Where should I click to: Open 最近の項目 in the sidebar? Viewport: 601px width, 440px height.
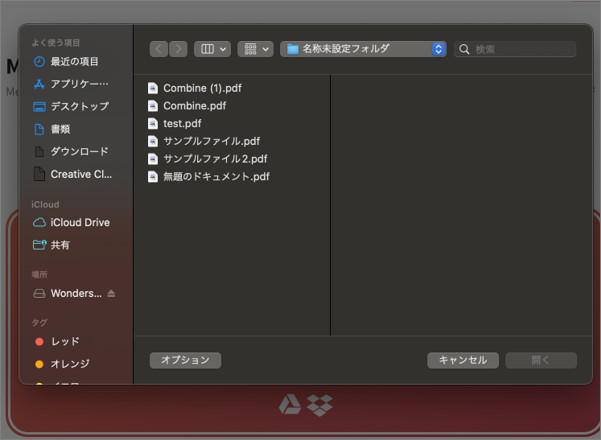(66, 61)
